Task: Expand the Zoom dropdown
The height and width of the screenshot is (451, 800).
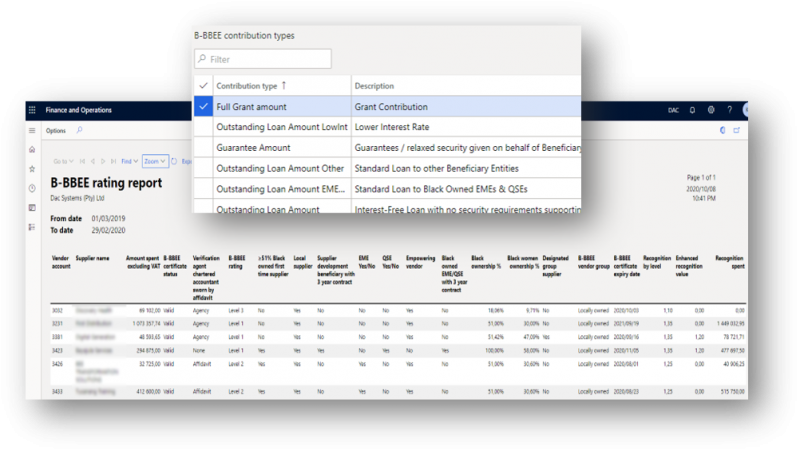Action: pos(154,160)
